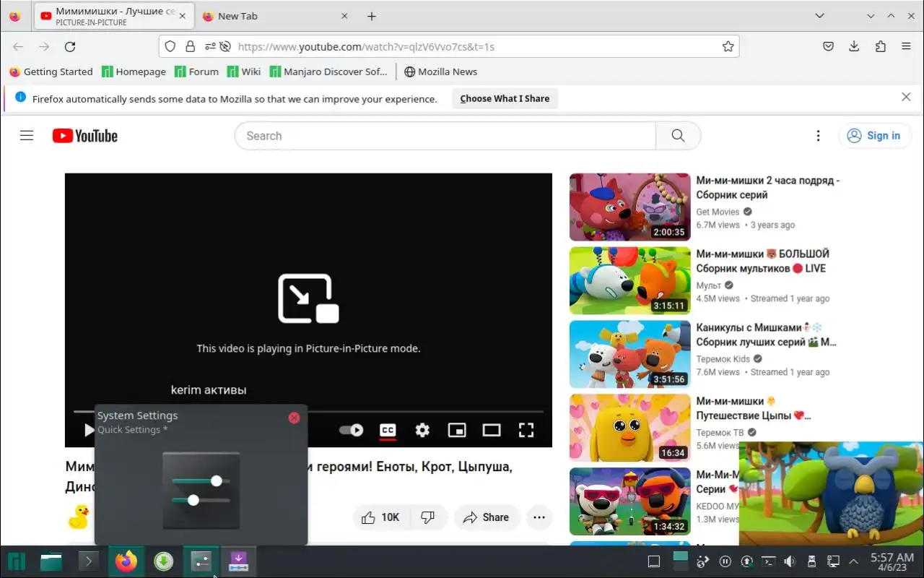Image resolution: width=924 pixels, height=578 pixels.
Task: Open 'Ми-ми-мишки 2 часа подряд' video title
Action: (767, 188)
